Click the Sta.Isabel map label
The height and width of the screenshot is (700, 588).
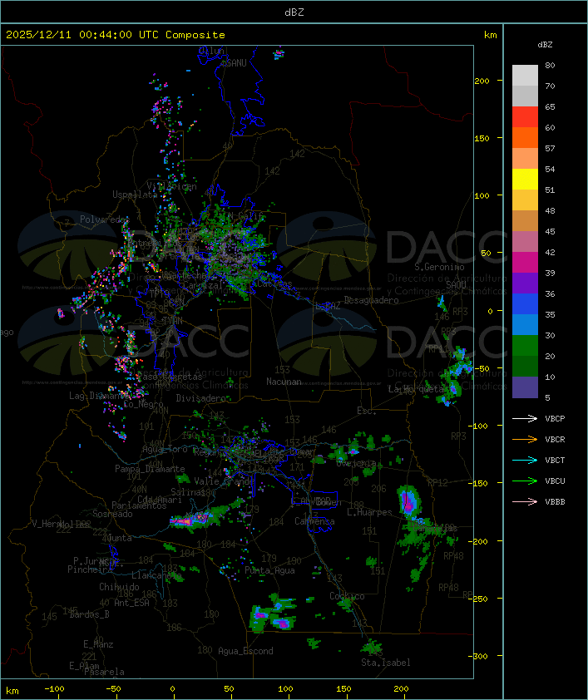tap(386, 663)
